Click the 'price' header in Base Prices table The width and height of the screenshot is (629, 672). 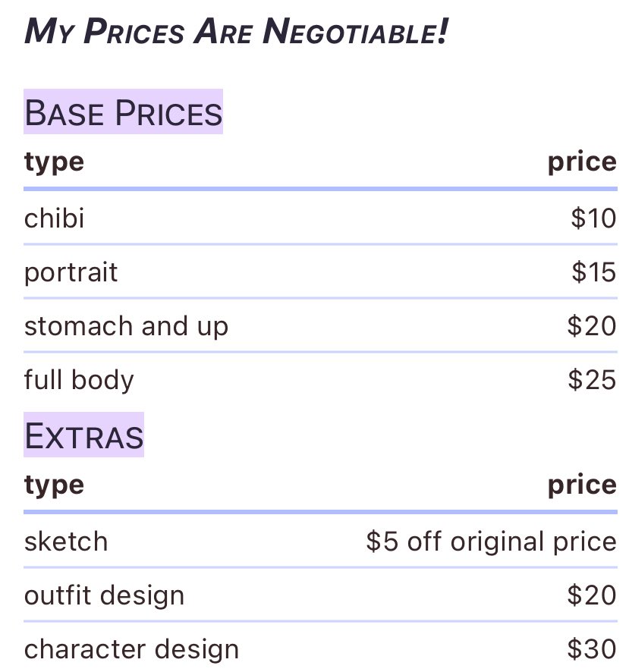coord(582,162)
